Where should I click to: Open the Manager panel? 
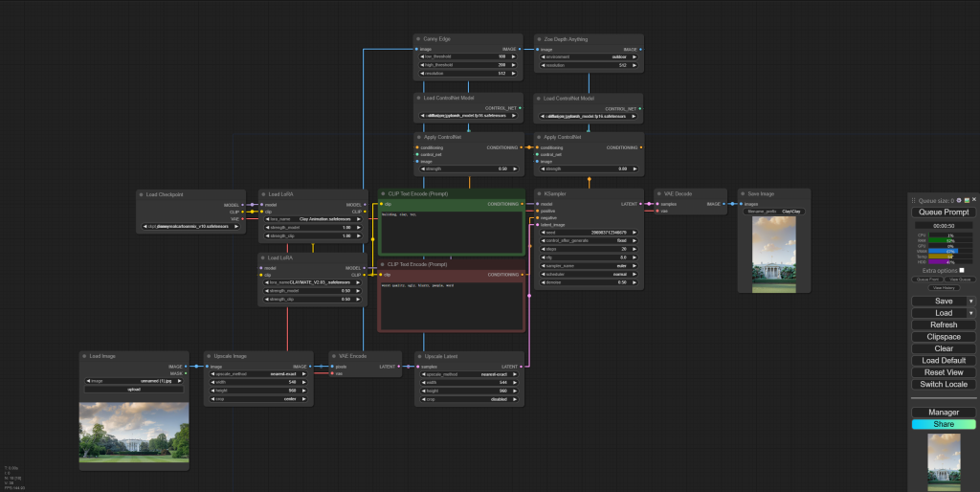943,413
